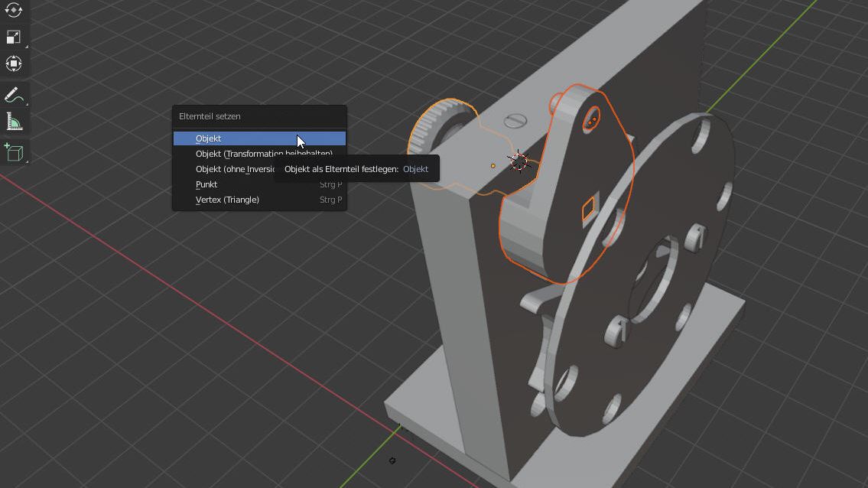Choose the Vertex (Triangle) parent option
Image resolution: width=868 pixels, height=488 pixels.
click(259, 200)
